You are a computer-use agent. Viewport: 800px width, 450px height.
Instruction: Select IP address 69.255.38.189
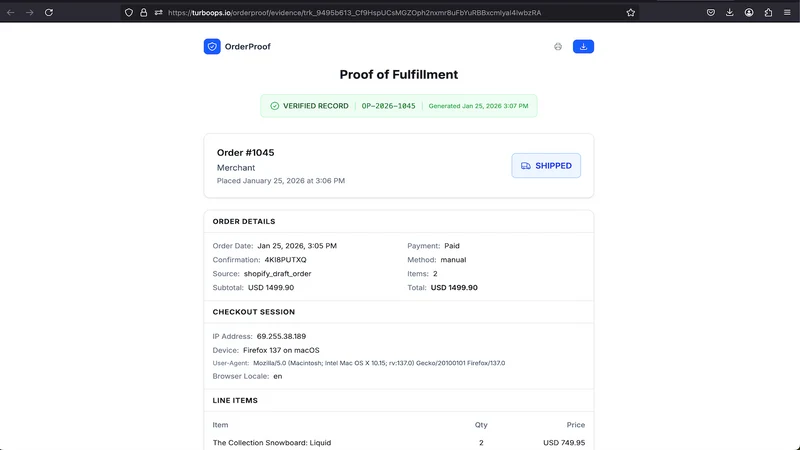point(281,336)
